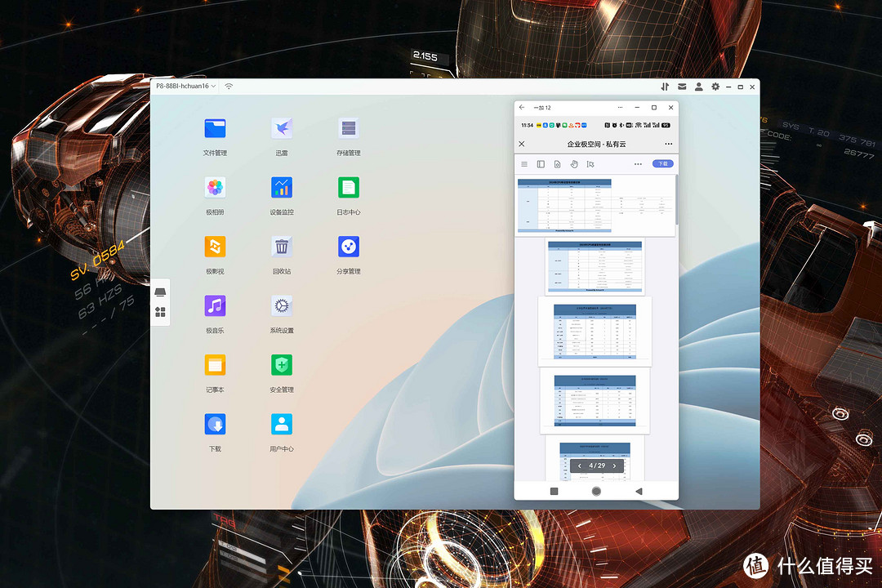Open the phone window's top-right options menu
The image size is (882, 588).
point(620,107)
